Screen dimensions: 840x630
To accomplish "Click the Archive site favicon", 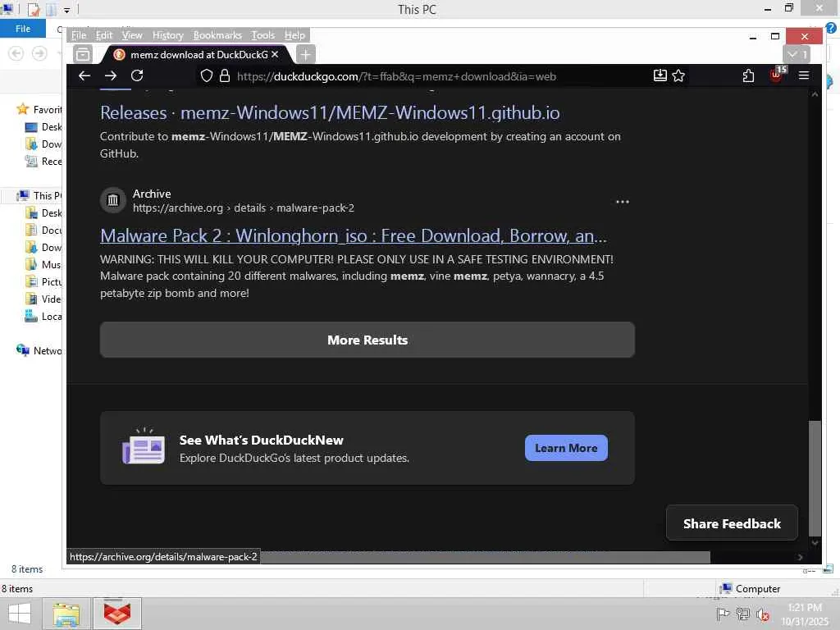I will [113, 200].
